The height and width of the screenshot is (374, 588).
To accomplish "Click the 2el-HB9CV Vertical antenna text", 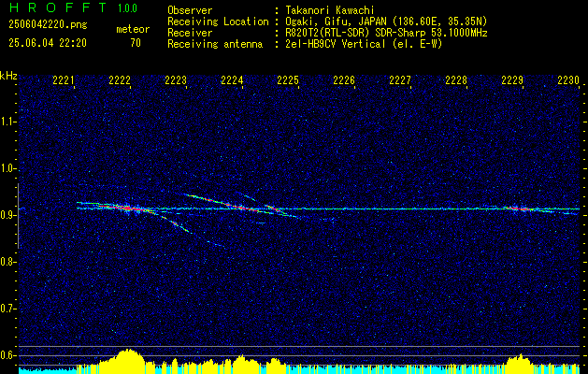I will click(364, 44).
